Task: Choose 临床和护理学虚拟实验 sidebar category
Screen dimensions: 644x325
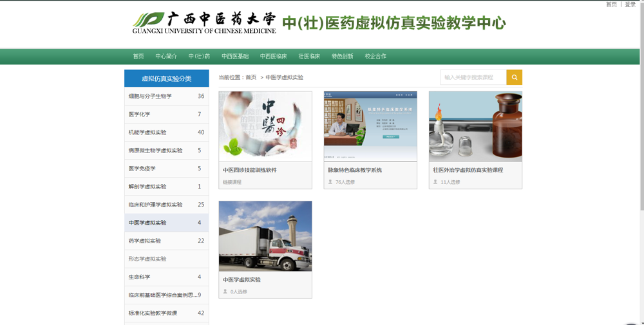Action: click(x=155, y=205)
